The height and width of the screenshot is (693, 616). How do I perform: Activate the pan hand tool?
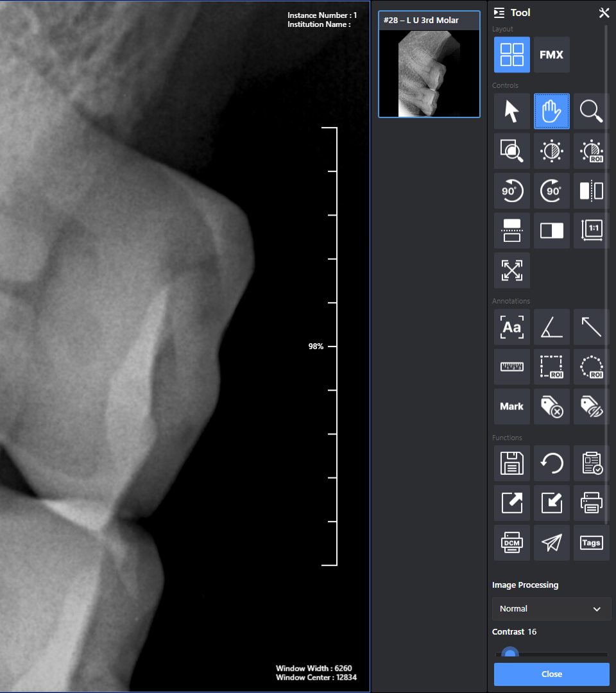551,111
